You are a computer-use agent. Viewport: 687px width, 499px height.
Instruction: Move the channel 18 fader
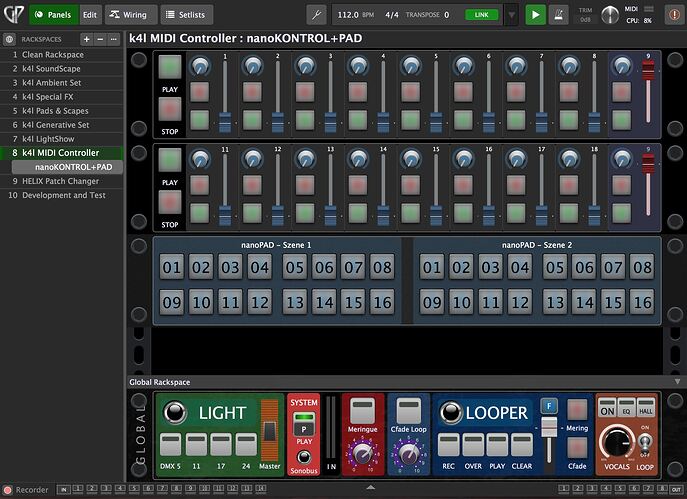point(594,215)
